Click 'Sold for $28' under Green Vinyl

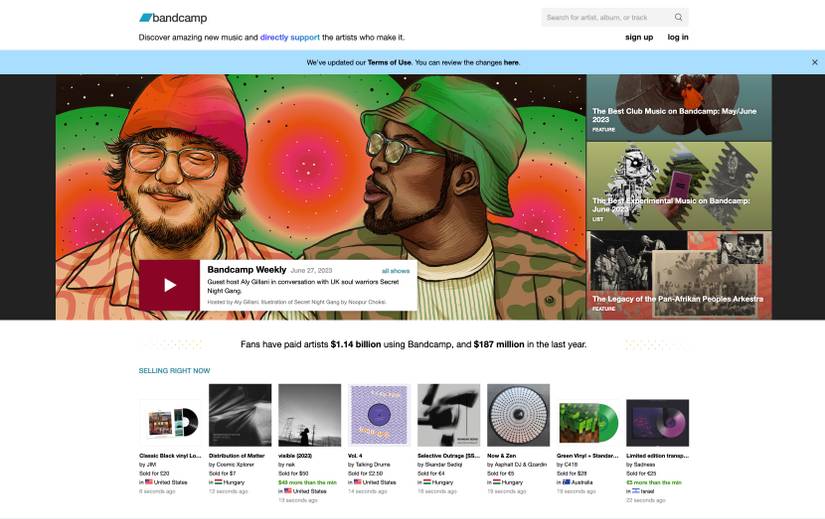[x=571, y=474]
